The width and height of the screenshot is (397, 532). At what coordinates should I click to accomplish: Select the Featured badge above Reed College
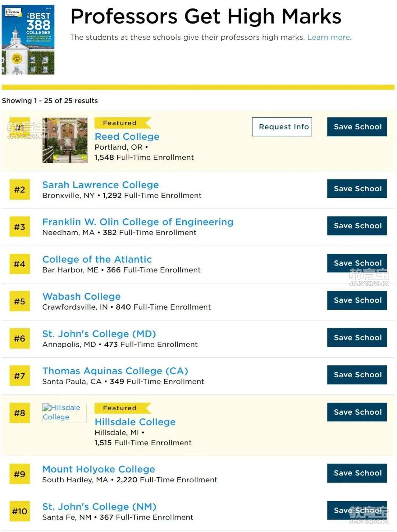tap(123, 123)
